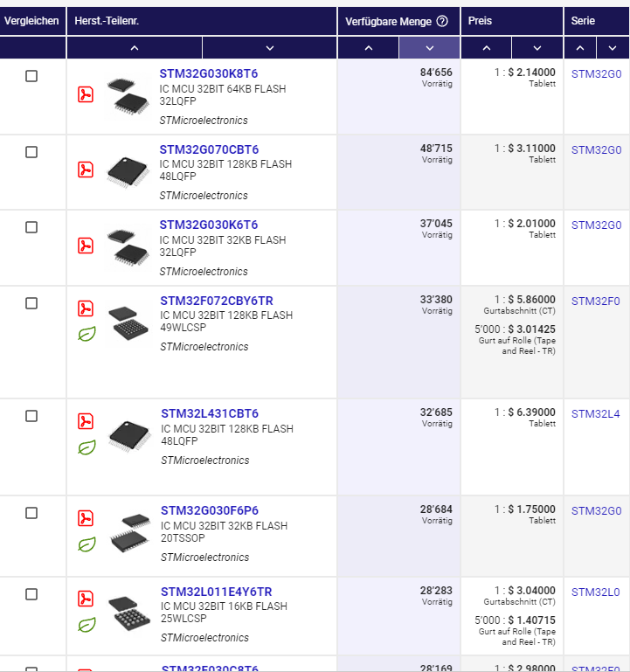Tick compare checkbox for STM32L011E4Y6TR

click(x=31, y=594)
